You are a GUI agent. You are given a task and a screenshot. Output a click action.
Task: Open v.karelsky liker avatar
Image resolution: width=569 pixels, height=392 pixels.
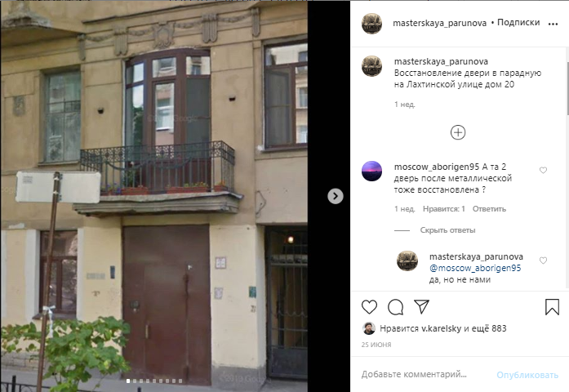coord(369,328)
